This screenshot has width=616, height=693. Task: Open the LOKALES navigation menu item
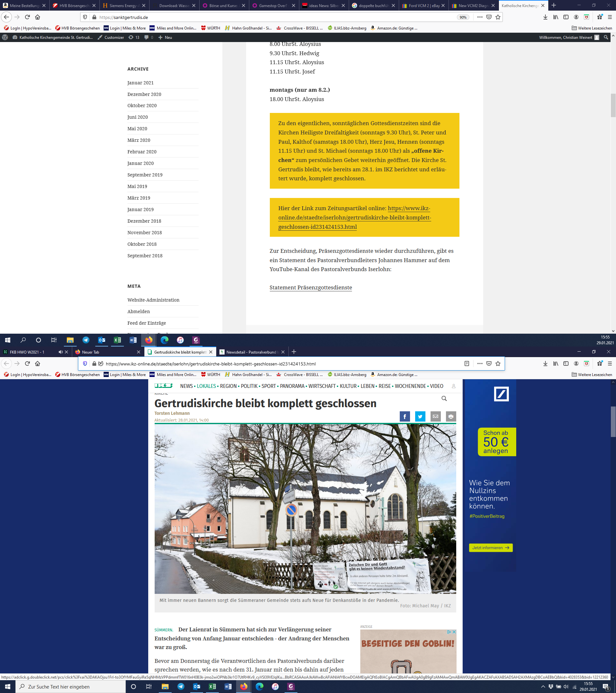pos(206,386)
